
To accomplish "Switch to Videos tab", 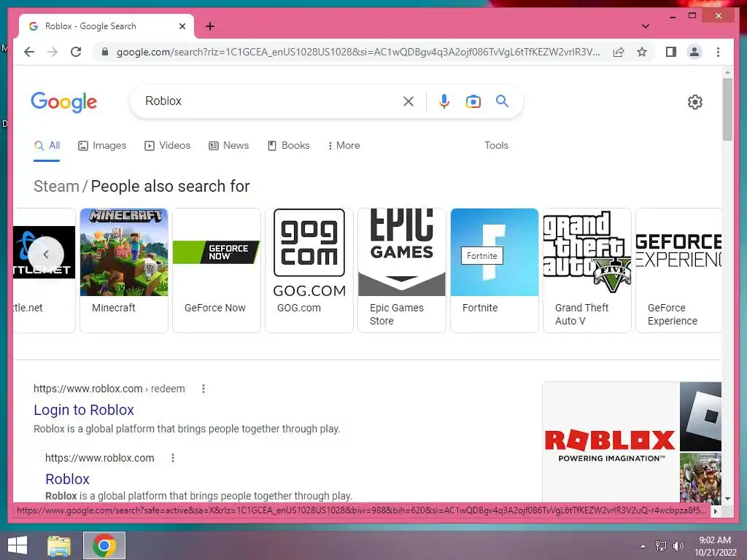I will point(167,146).
